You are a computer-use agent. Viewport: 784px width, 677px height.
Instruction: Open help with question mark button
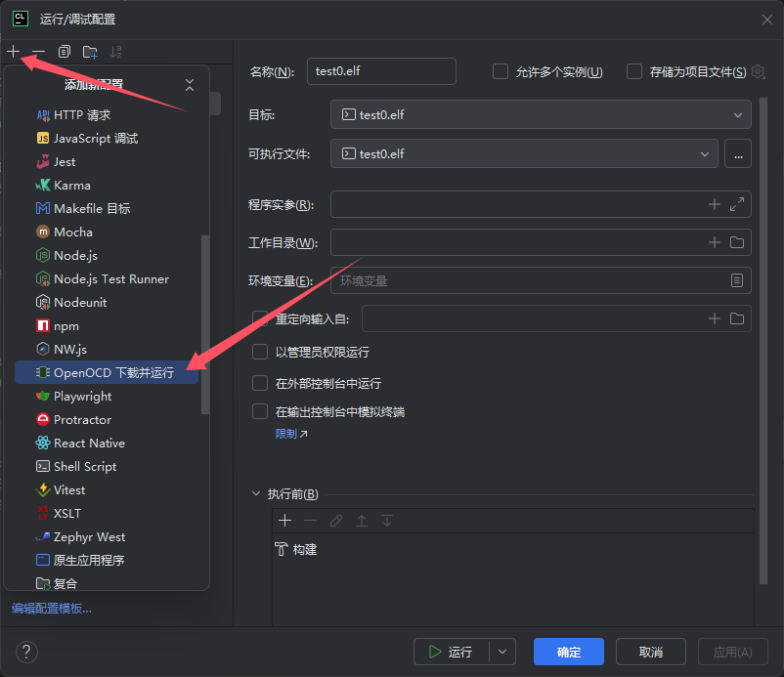26,652
